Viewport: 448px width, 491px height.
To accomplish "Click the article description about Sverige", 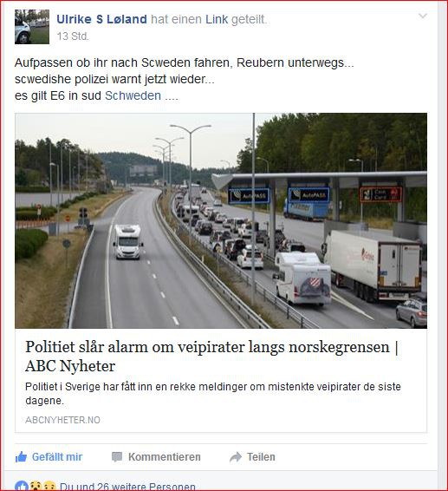I will [213, 393].
